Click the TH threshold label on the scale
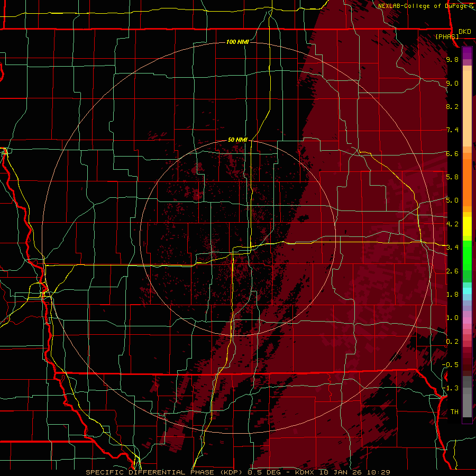This screenshot has width=476, height=476. 454,412
